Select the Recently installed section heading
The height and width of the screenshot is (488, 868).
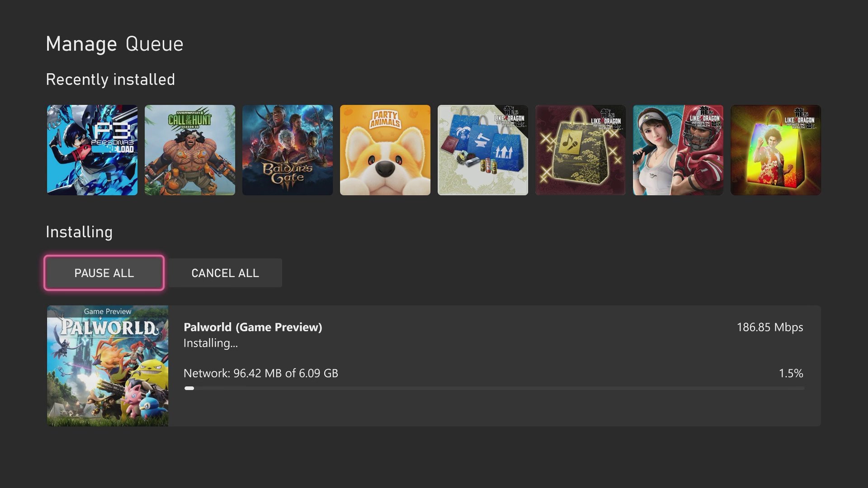click(x=110, y=79)
